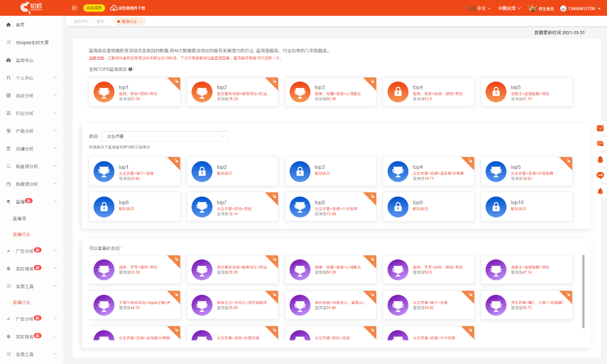
Task: Click the chat bubbles icon on right edge
Action: click(600, 143)
